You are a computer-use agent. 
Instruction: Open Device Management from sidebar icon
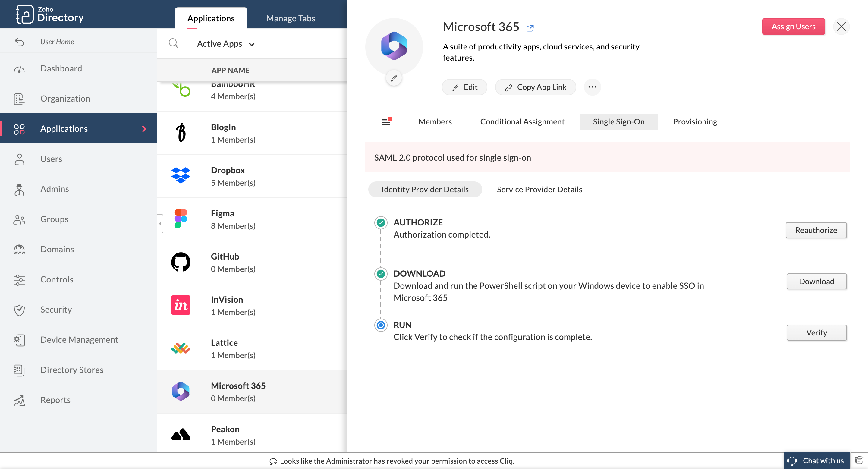(x=19, y=340)
